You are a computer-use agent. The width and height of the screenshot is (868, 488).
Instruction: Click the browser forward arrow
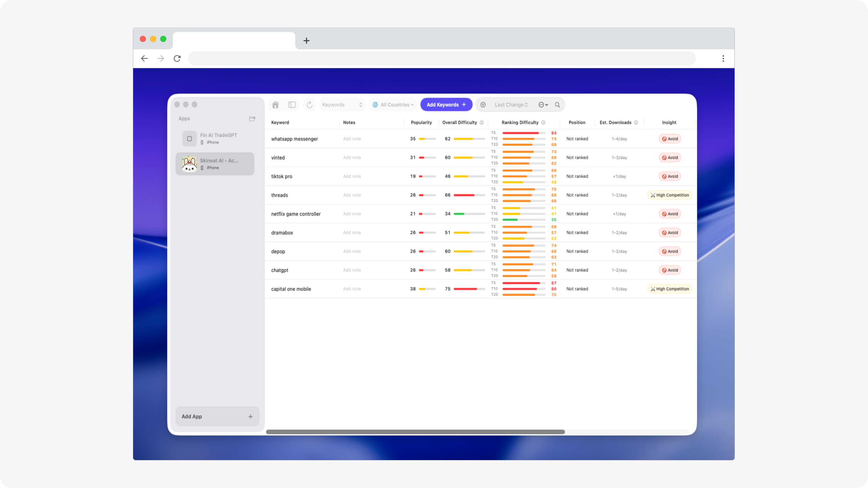pyautogui.click(x=161, y=59)
